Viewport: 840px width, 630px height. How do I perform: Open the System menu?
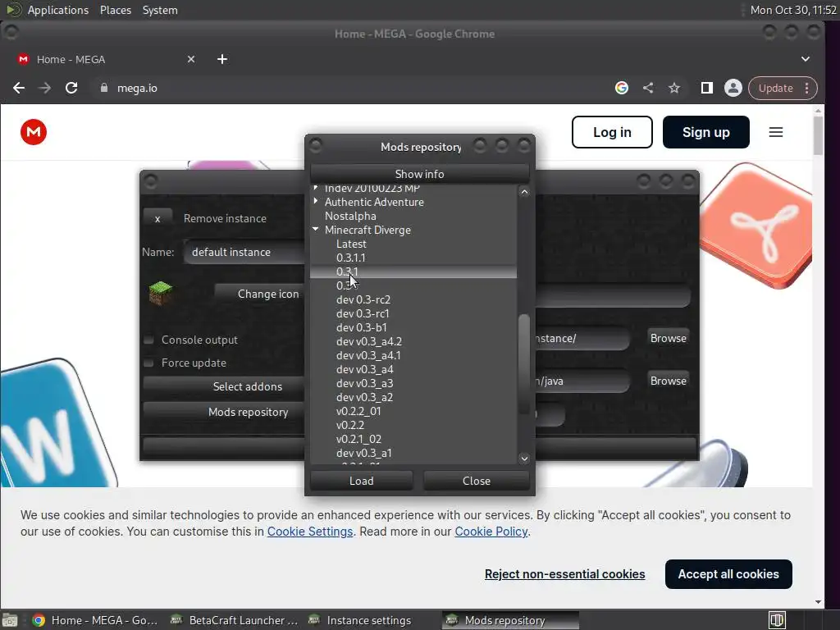tap(160, 10)
